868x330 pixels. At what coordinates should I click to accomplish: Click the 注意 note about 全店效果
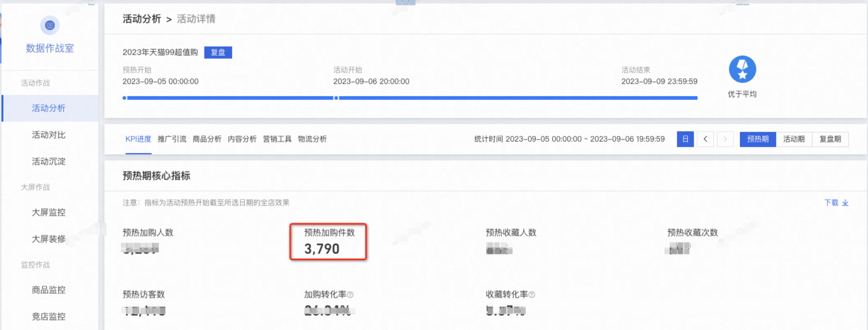click(206, 203)
